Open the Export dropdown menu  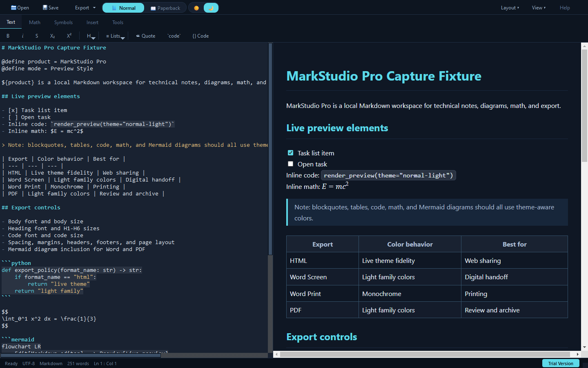coord(85,8)
